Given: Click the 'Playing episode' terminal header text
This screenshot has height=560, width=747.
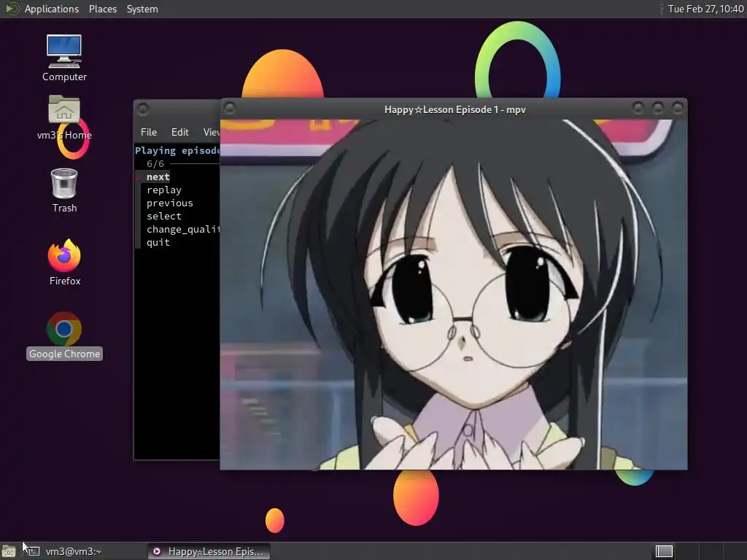Looking at the screenshot, I should pos(177,150).
